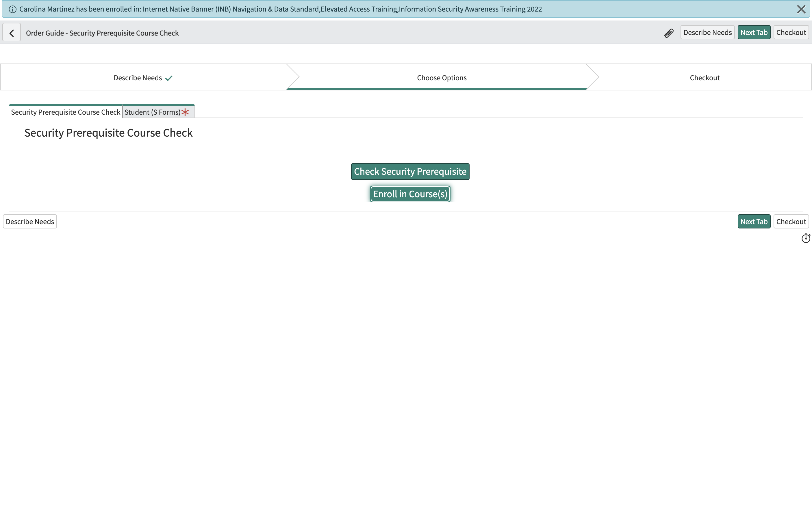This screenshot has height=532, width=812.
Task: Click the Security Prerequisite Course Check heading
Action: click(x=108, y=133)
